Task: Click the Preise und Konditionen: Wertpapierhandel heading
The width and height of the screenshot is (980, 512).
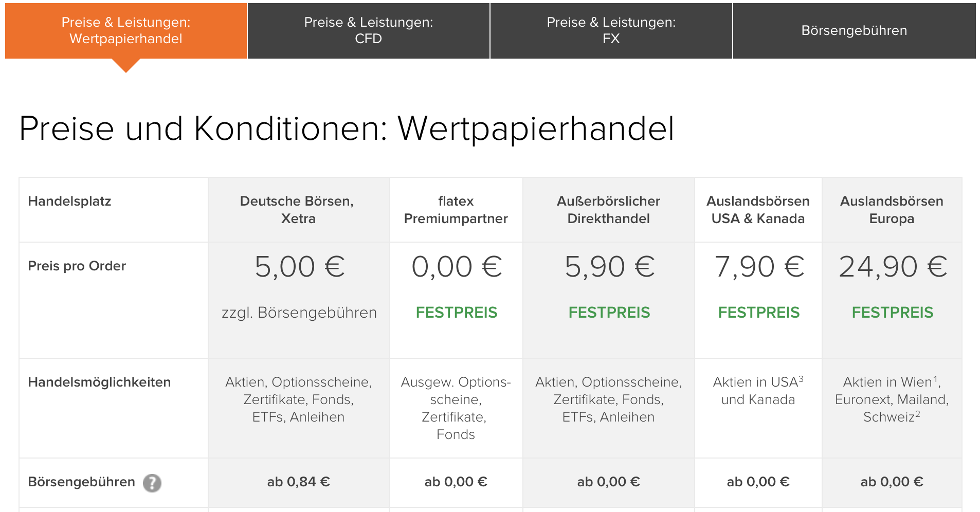Action: tap(347, 129)
